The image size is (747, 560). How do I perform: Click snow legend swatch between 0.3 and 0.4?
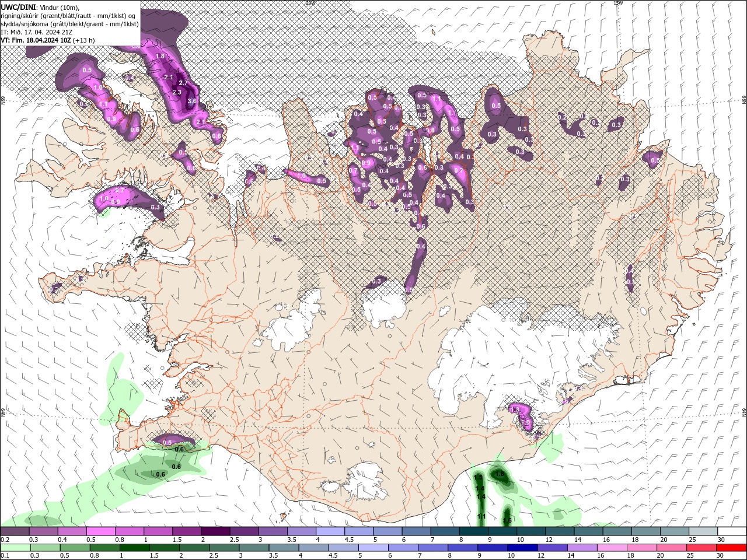tap(43, 531)
